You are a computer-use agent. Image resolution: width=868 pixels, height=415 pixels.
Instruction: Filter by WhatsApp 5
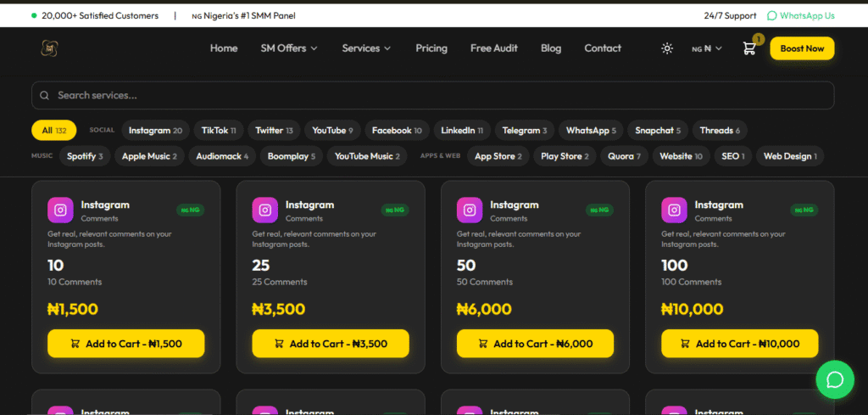(591, 130)
